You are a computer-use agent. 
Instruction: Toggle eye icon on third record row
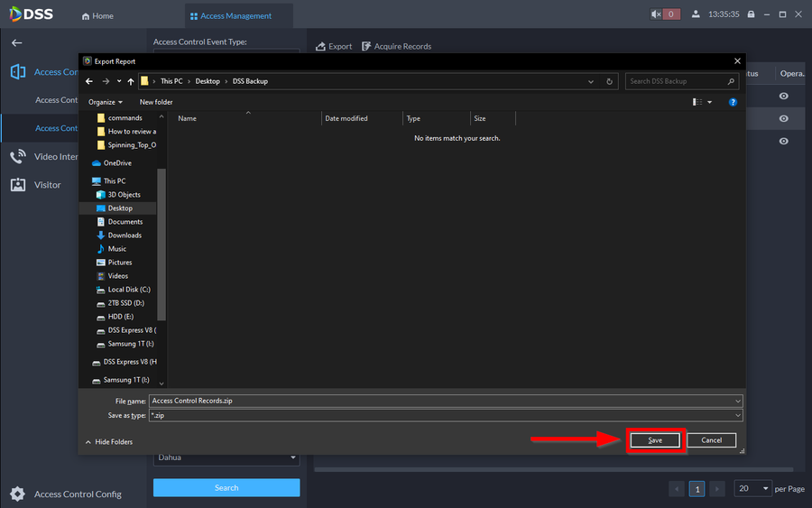coord(784,141)
